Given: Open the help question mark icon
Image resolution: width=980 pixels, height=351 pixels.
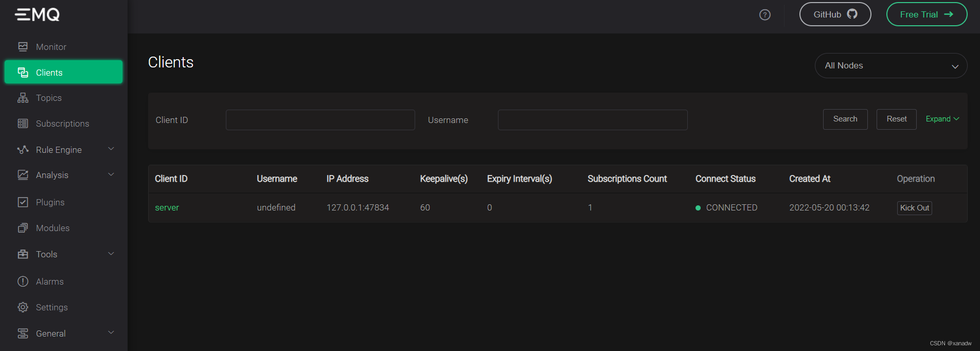Looking at the screenshot, I should (765, 15).
